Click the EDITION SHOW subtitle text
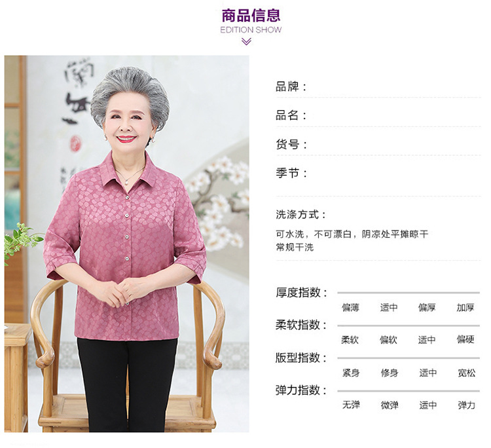The width and height of the screenshot is (491, 448). pos(251,30)
